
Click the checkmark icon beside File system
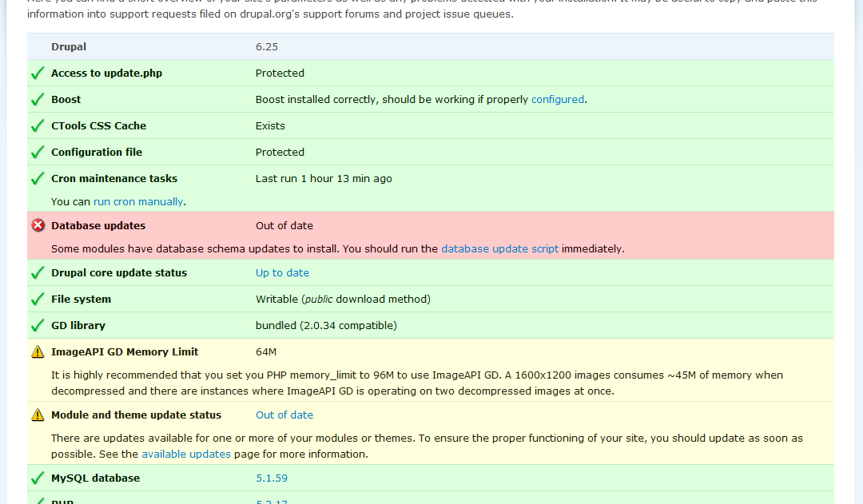38,300
